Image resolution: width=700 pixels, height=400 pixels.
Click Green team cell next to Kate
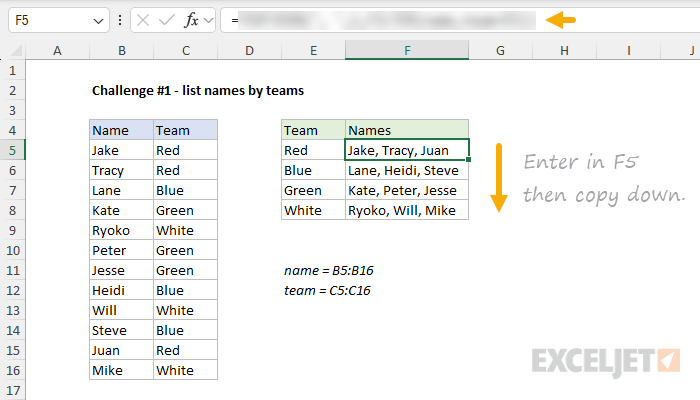[x=186, y=210]
